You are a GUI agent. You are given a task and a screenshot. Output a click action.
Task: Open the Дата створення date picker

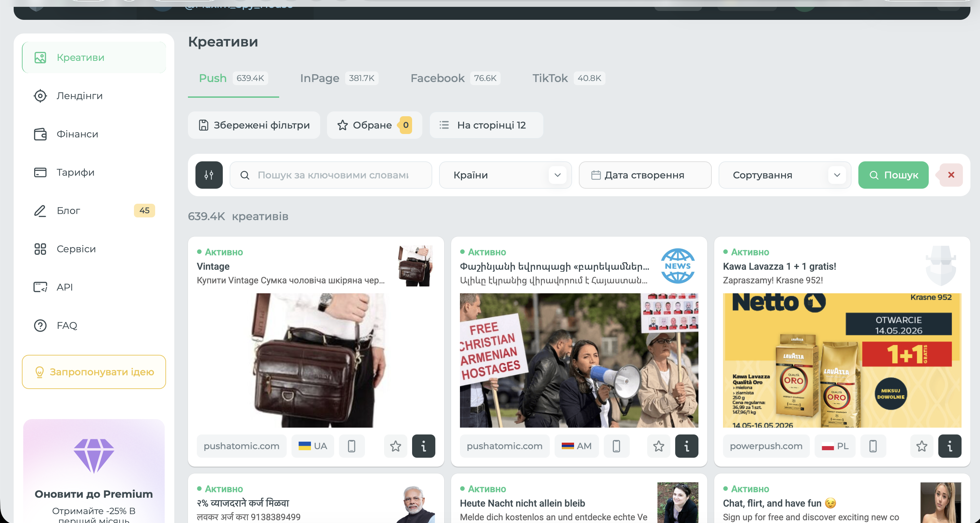coord(645,175)
